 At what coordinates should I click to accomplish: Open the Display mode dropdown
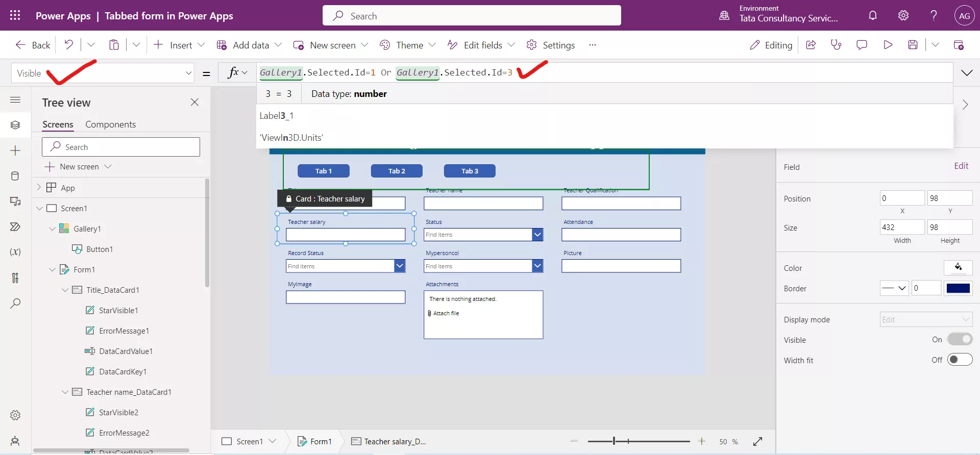(926, 319)
